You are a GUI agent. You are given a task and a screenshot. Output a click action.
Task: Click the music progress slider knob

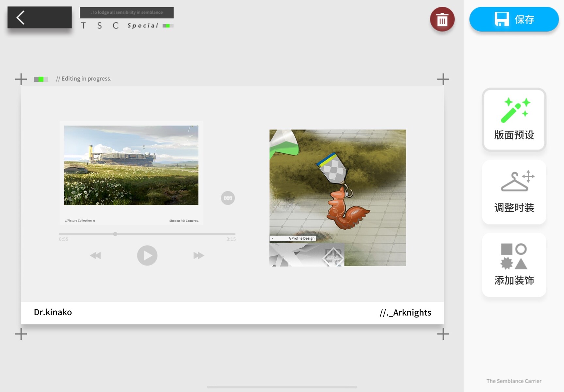[115, 234]
